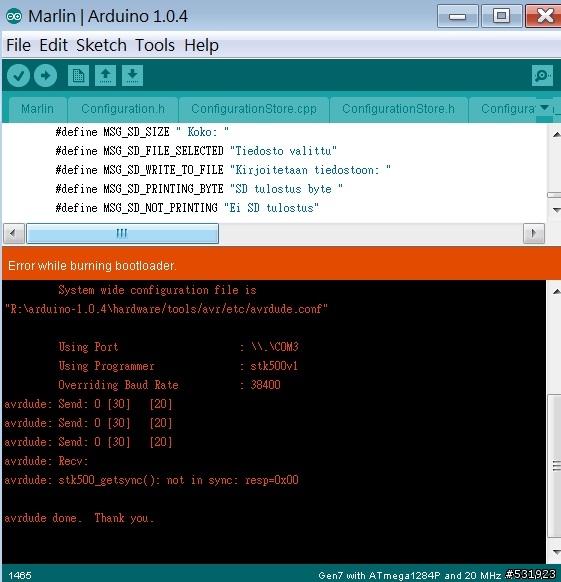Click the "Tiedosto valittu" string
Screen dimensions: 561x582
[x=283, y=151]
